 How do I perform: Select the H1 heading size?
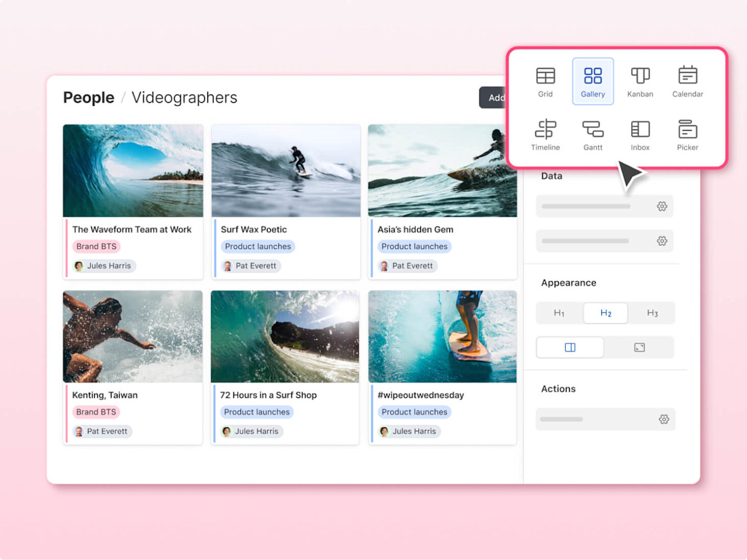559,313
